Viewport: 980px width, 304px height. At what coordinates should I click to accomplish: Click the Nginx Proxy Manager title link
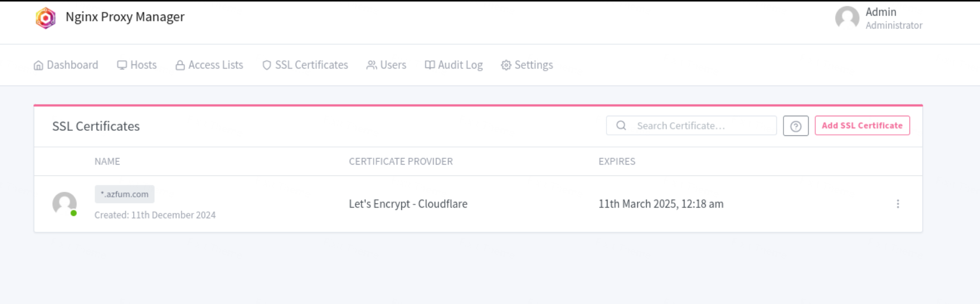(125, 17)
